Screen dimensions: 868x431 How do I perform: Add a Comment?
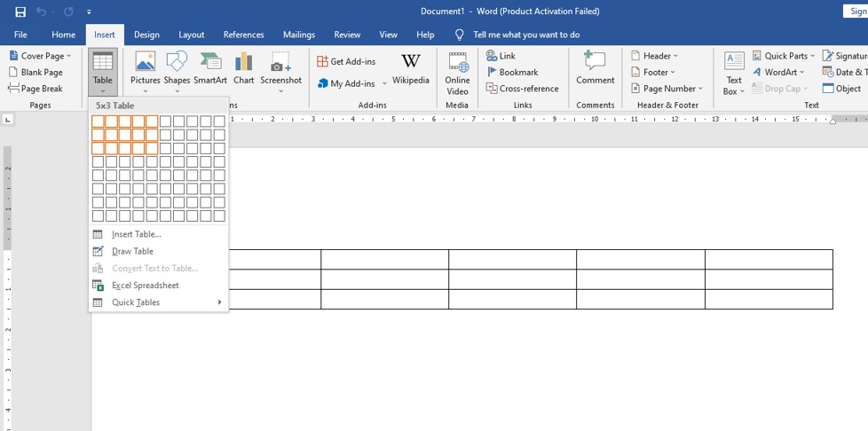596,68
